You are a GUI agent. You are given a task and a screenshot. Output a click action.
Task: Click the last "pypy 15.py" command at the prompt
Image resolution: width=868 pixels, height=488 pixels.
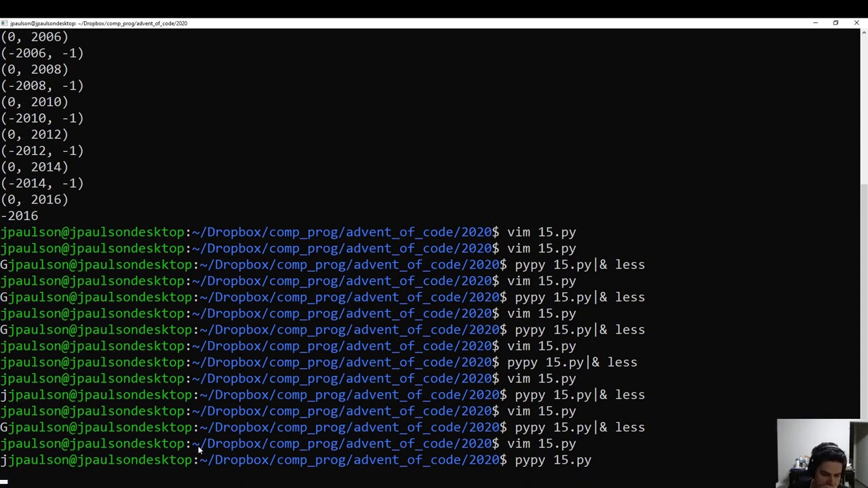tap(553, 460)
